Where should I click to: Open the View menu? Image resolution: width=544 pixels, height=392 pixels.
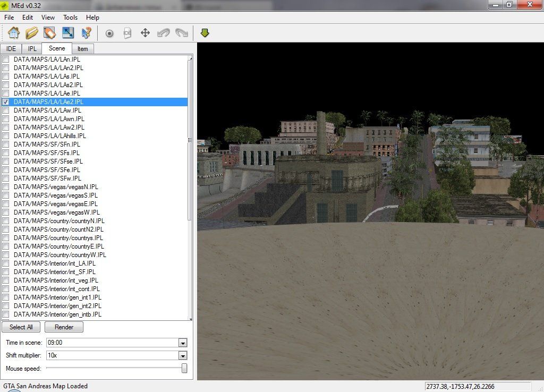tap(48, 18)
